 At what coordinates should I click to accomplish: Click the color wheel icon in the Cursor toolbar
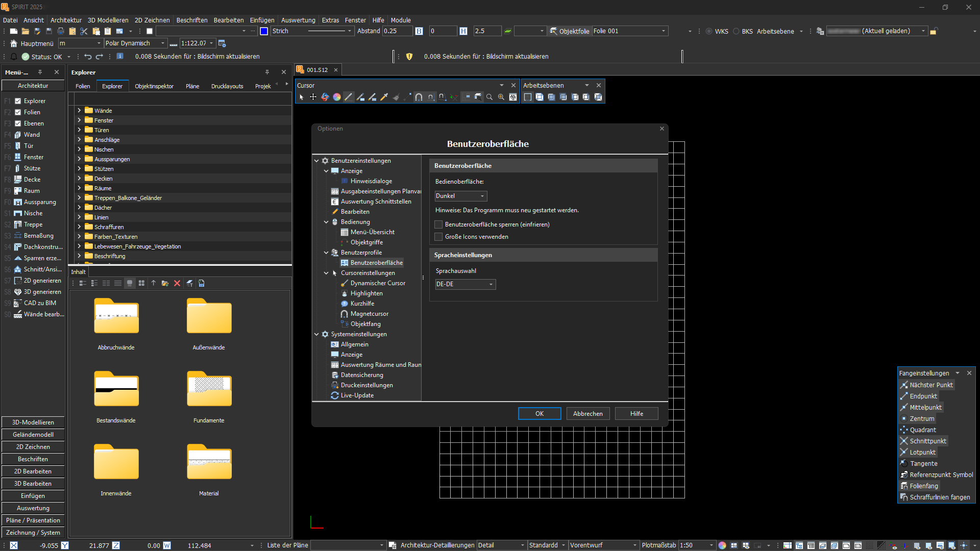pos(337,97)
